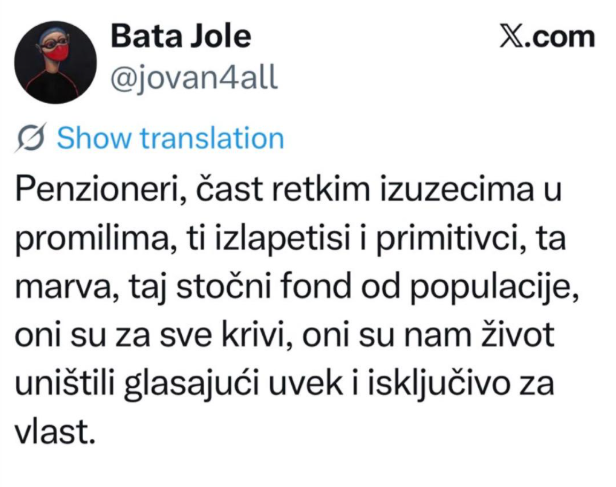Image resolution: width=616 pixels, height=487 pixels.
Task: Open the @jovan4all handle
Action: click(x=194, y=78)
